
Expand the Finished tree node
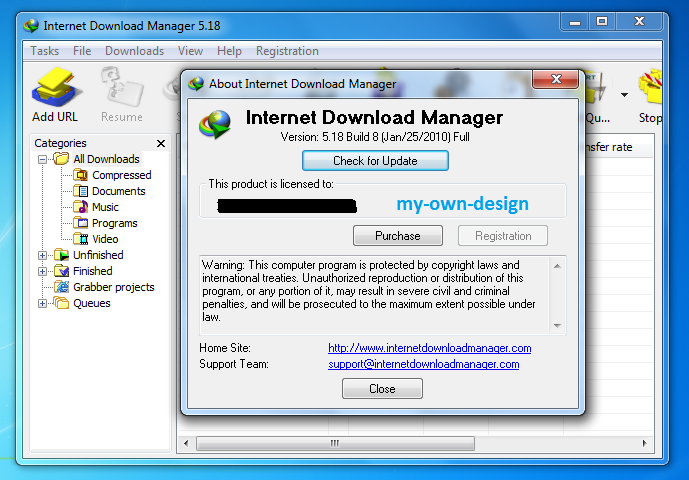pos(42,271)
